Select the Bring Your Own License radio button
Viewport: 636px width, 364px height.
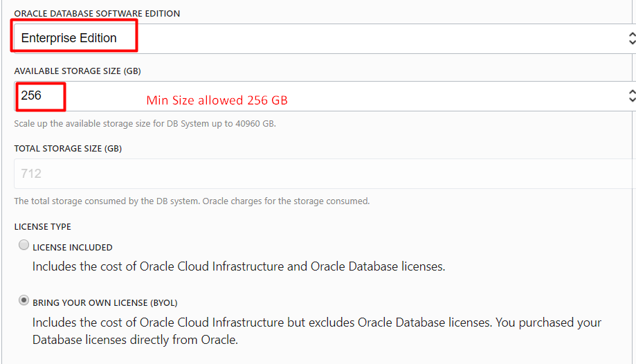[x=24, y=300]
